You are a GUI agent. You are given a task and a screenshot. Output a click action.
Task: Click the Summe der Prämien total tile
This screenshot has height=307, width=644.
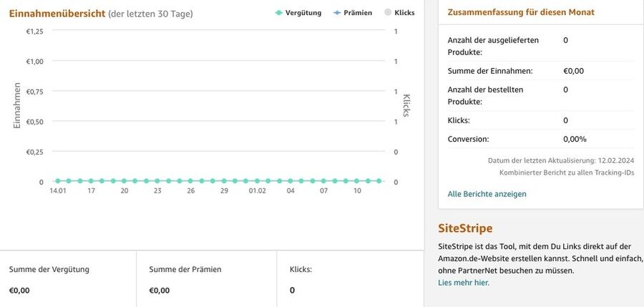click(206, 279)
